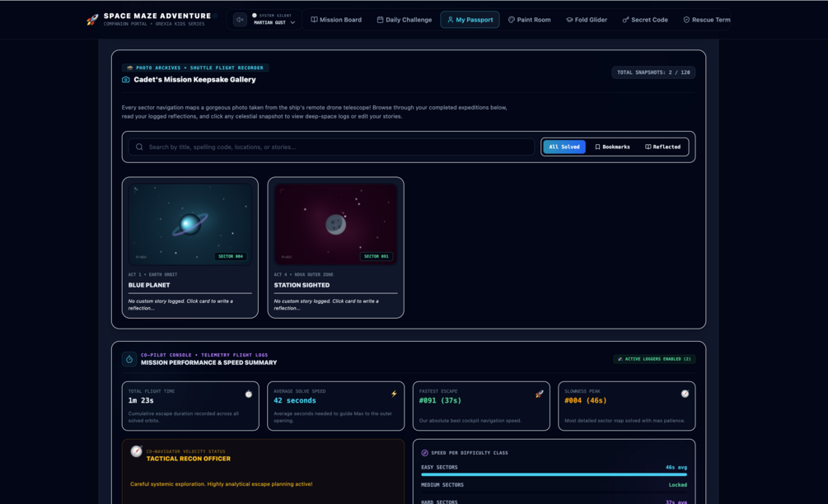Screen dimensions: 828x504
Task: Click the Photo Archives Shuttle Flight Recorder tag
Action: [x=195, y=68]
